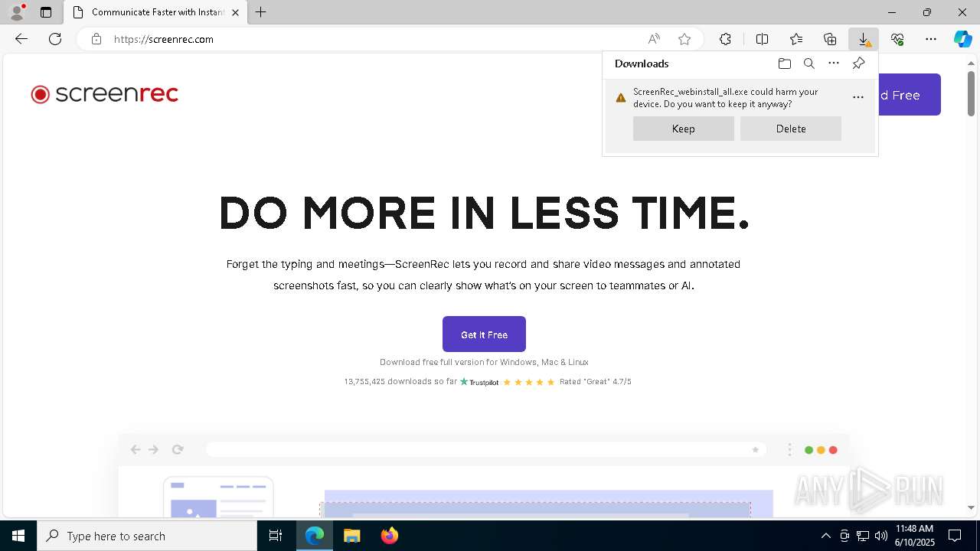Viewport: 980px width, 551px height.
Task: Open the clock showing 11:48 AM
Action: 915,536
